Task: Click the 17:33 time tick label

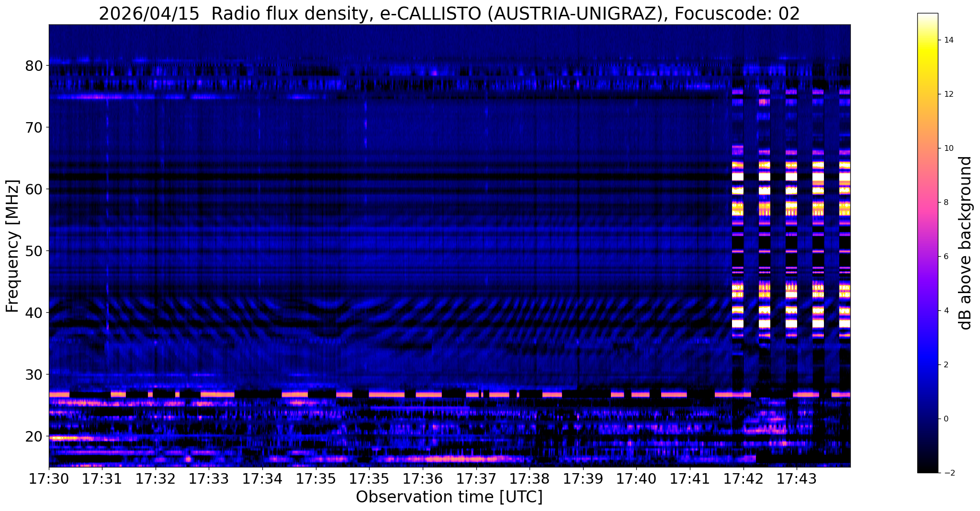Action: (209, 479)
